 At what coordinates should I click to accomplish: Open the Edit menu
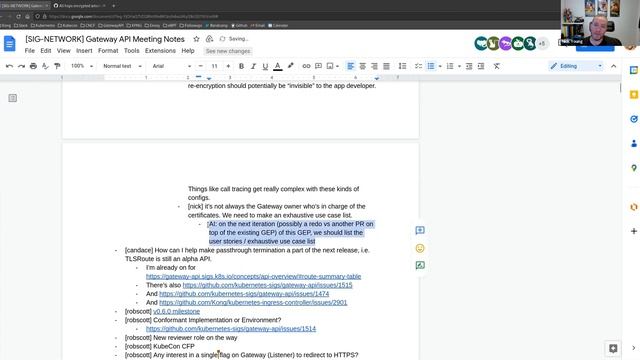46,51
